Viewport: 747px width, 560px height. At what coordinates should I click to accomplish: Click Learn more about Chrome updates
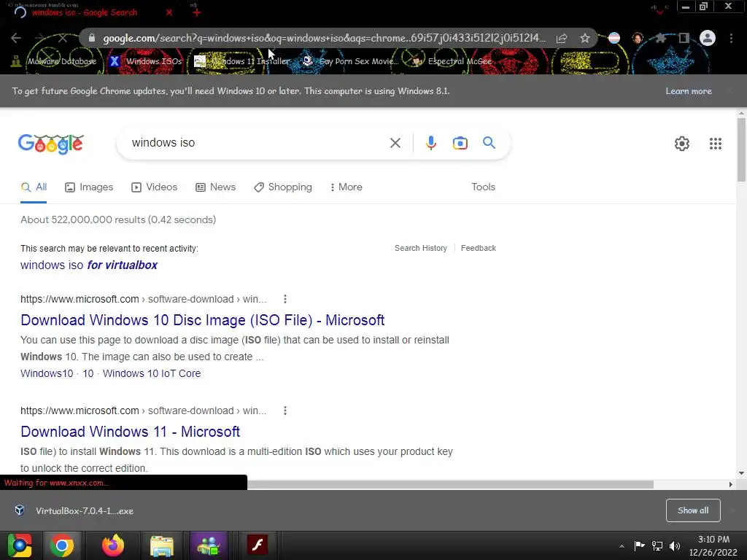(689, 91)
